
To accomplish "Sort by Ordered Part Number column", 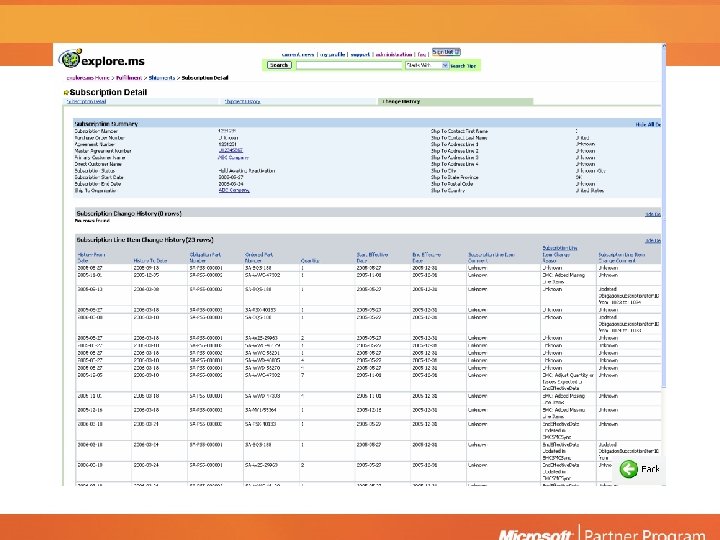I will click(x=259, y=257).
